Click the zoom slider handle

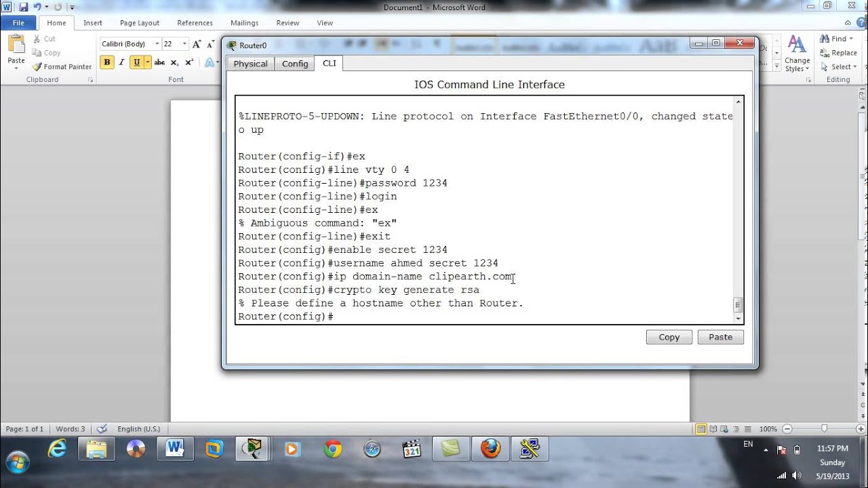point(825,429)
